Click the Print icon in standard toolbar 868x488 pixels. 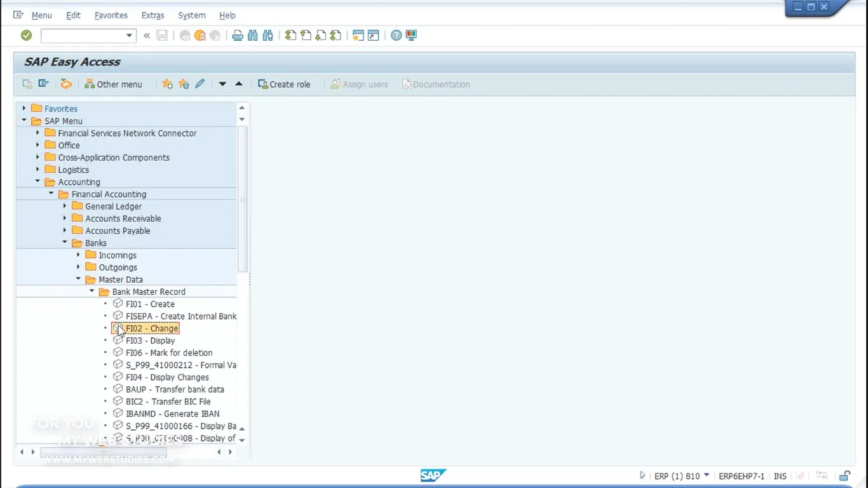[238, 36]
